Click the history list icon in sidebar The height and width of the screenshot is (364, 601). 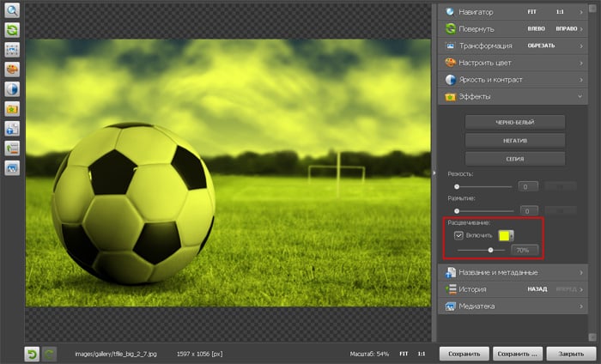coord(12,149)
